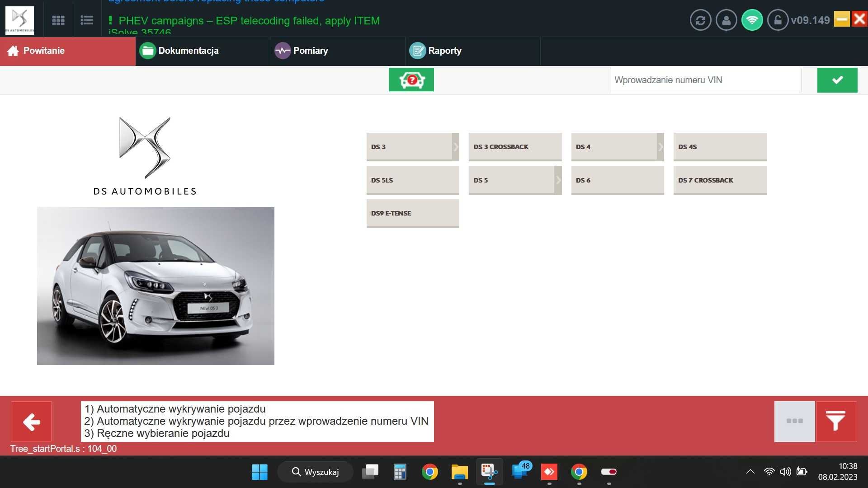Screen dimensions: 868x488
Task: Open the three-dots more options button
Action: click(x=794, y=422)
